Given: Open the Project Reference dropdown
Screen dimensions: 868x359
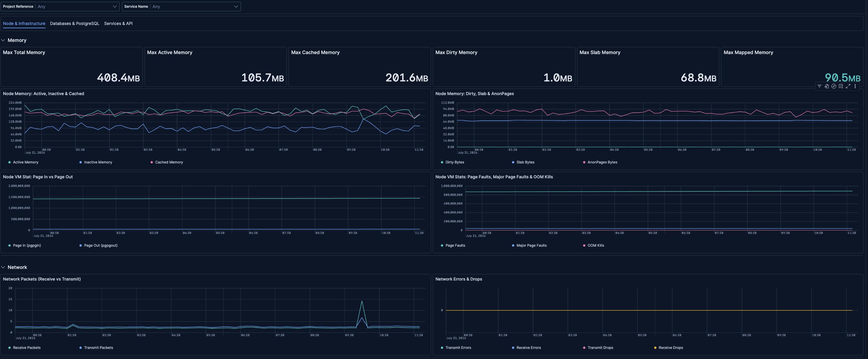Looking at the screenshot, I should pyautogui.click(x=60, y=7).
